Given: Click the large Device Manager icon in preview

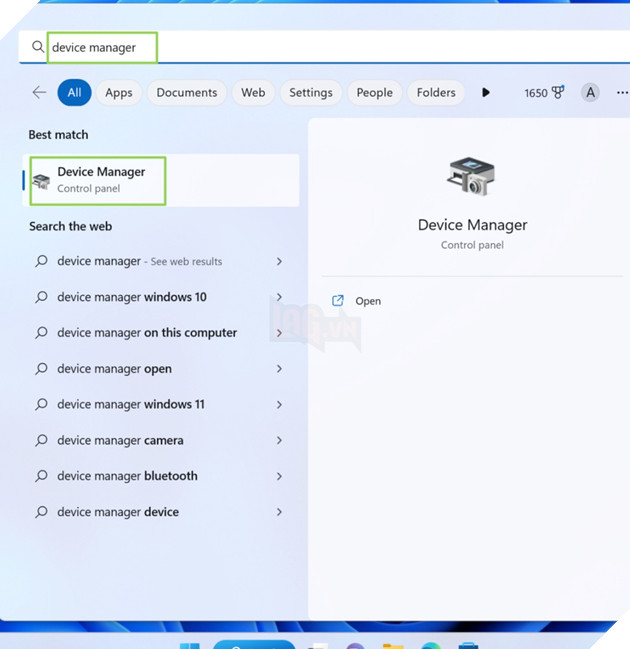Looking at the screenshot, I should (x=471, y=177).
